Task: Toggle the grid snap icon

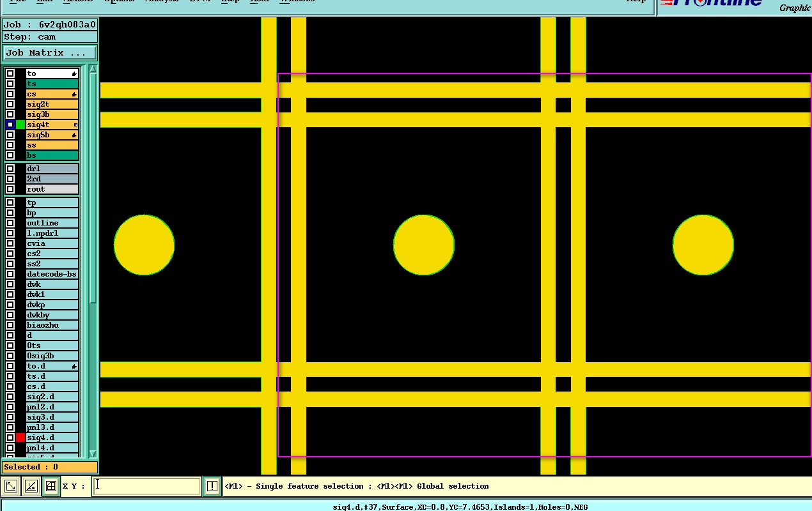Action: coord(51,486)
